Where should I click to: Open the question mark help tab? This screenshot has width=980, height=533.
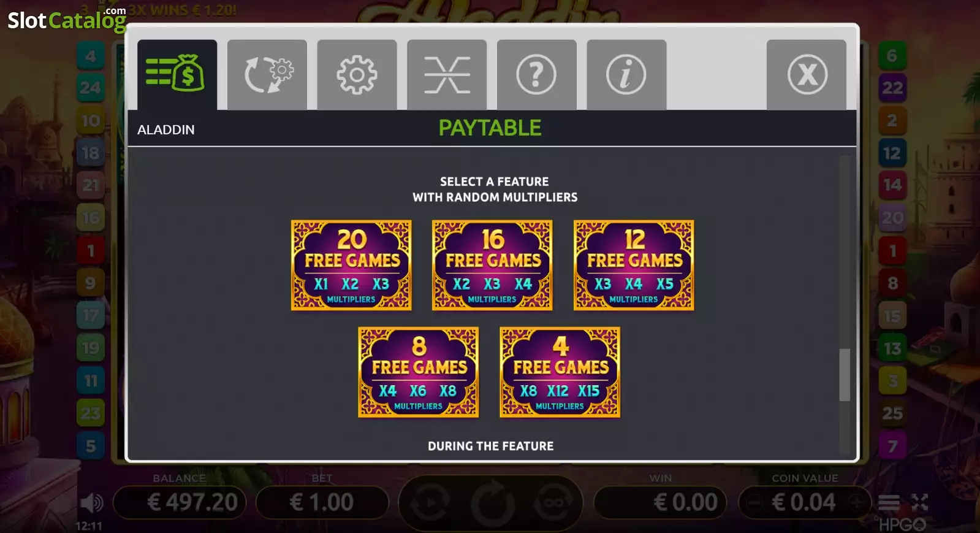pos(536,75)
